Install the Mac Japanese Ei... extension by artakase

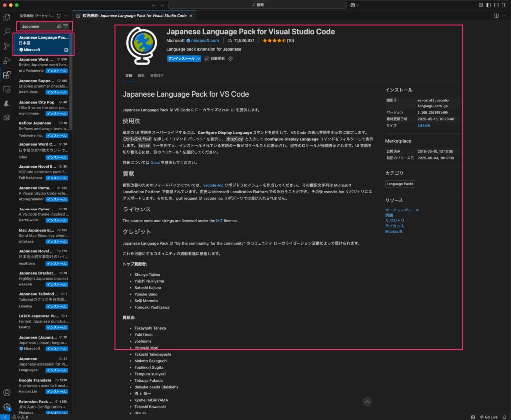click(57, 242)
